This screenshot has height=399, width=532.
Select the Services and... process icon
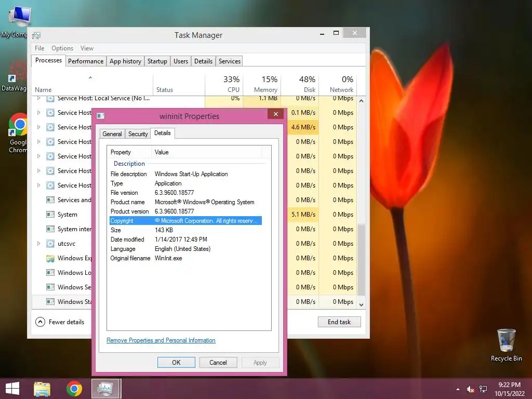pyautogui.click(x=50, y=200)
